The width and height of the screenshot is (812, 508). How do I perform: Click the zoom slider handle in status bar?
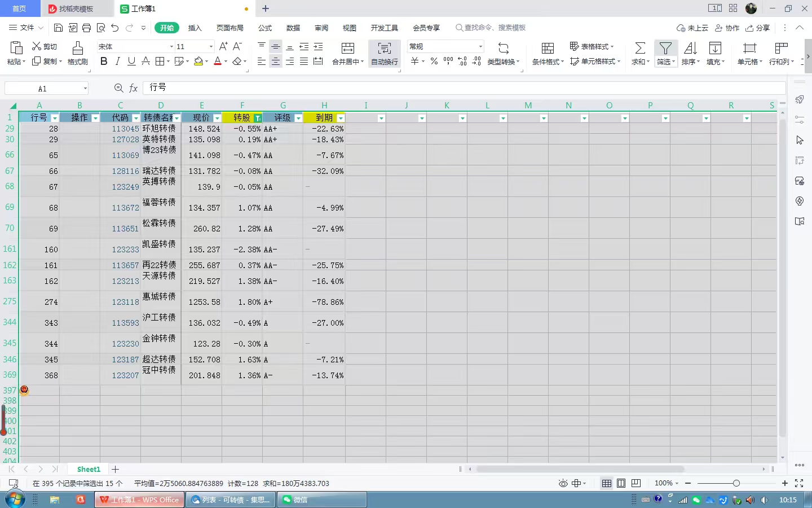click(x=736, y=483)
